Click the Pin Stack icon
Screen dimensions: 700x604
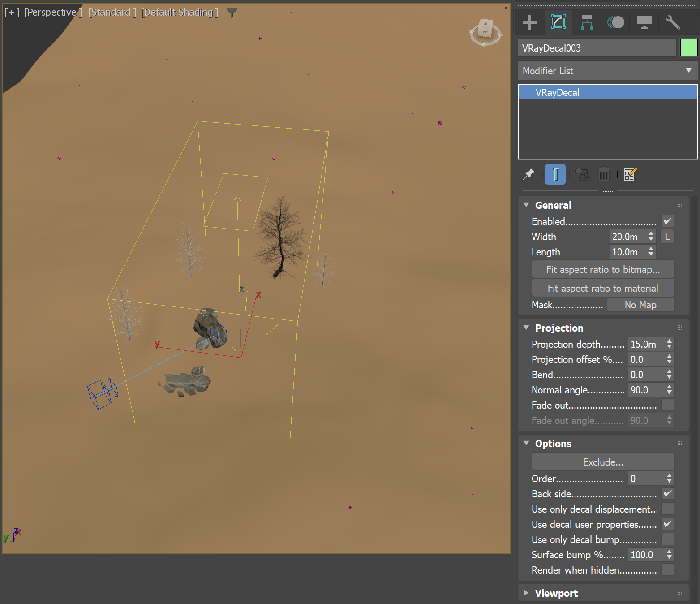click(x=528, y=174)
